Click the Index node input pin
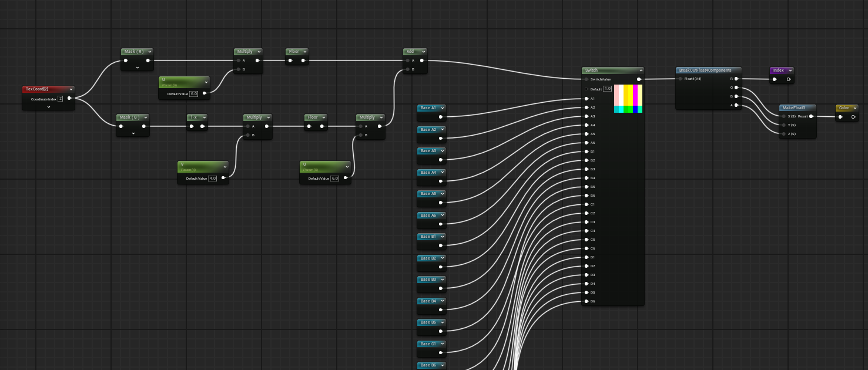The height and width of the screenshot is (370, 868). (x=775, y=79)
